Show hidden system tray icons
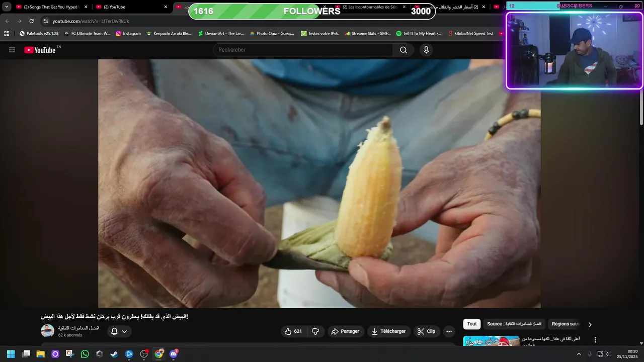Image resolution: width=644 pixels, height=362 pixels. (x=579, y=354)
